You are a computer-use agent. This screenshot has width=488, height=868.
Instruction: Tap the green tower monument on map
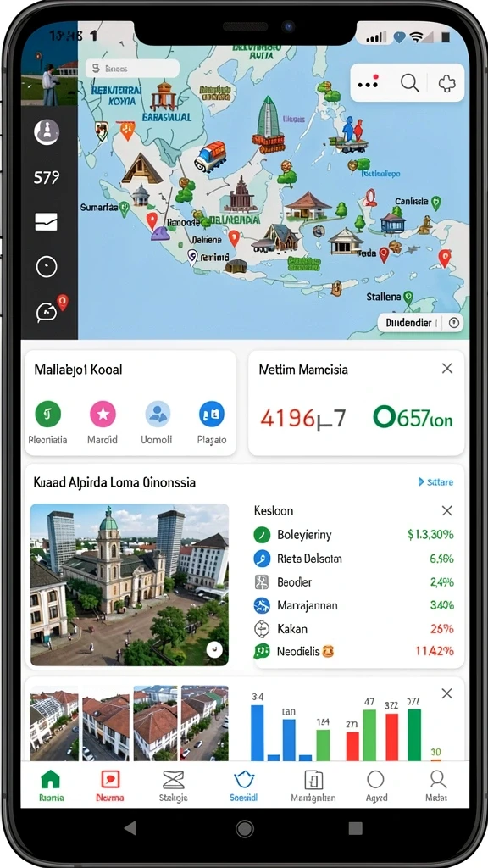tap(269, 125)
